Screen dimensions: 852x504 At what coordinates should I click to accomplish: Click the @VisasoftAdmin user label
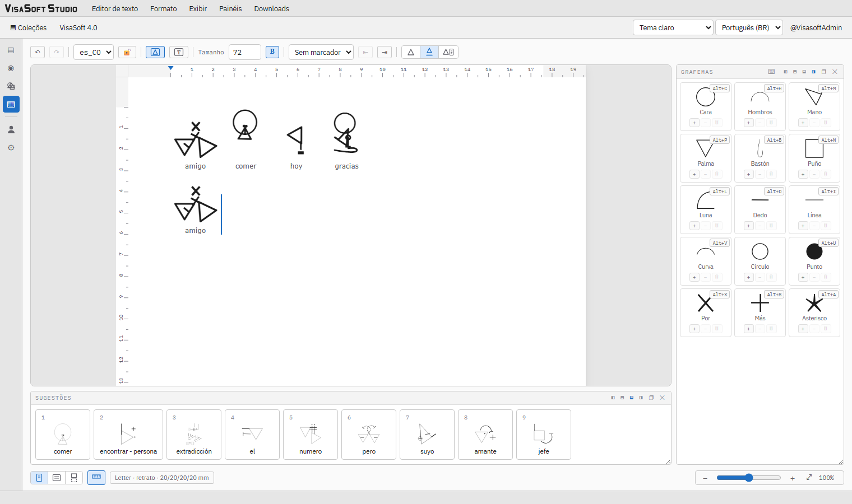816,27
